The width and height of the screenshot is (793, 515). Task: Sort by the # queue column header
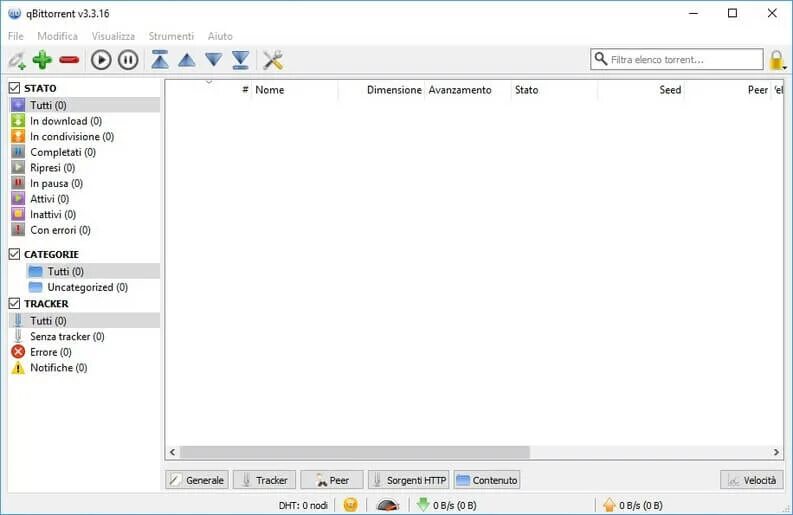coord(208,90)
